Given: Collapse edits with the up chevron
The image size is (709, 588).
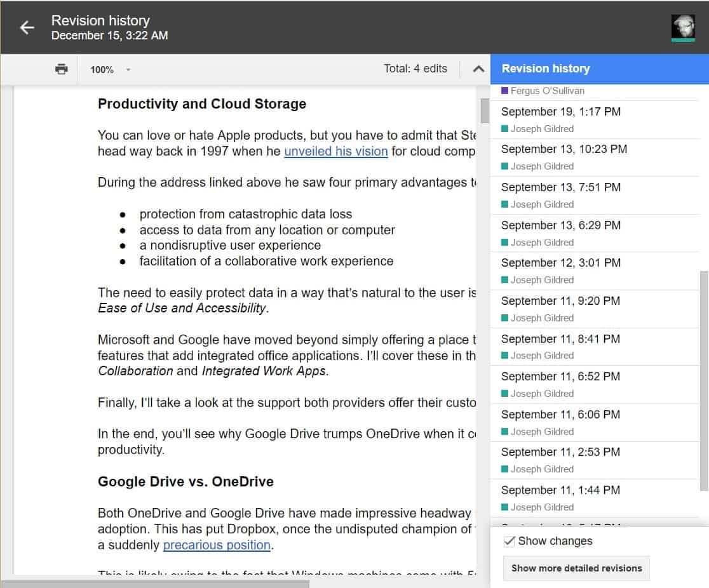Looking at the screenshot, I should [x=478, y=69].
